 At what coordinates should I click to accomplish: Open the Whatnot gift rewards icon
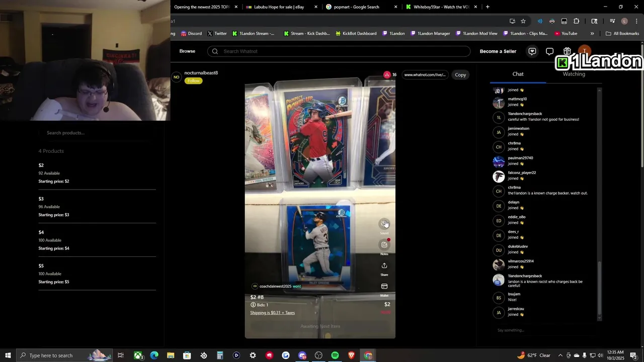[x=567, y=51]
